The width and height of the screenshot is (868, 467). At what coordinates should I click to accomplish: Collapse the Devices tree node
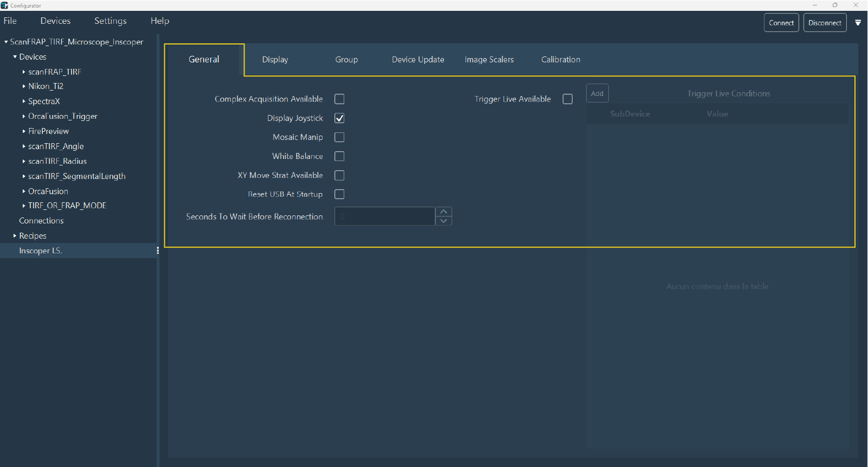tap(15, 57)
